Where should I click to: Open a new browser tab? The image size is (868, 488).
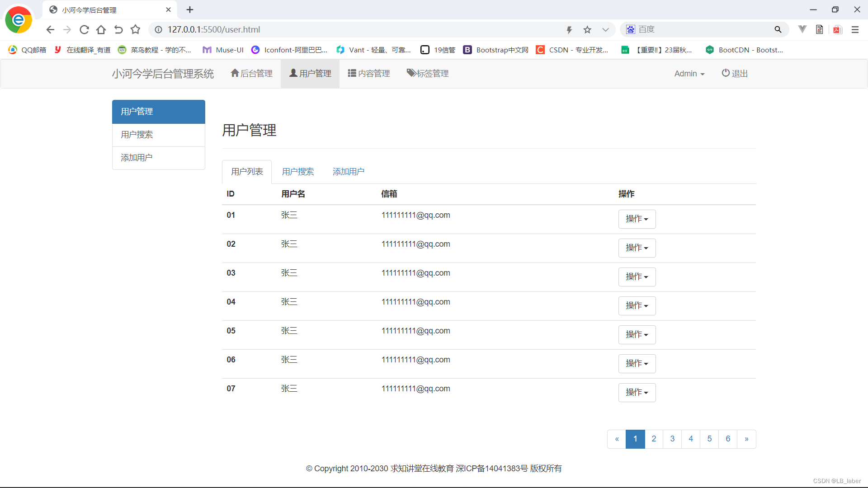pyautogui.click(x=190, y=9)
